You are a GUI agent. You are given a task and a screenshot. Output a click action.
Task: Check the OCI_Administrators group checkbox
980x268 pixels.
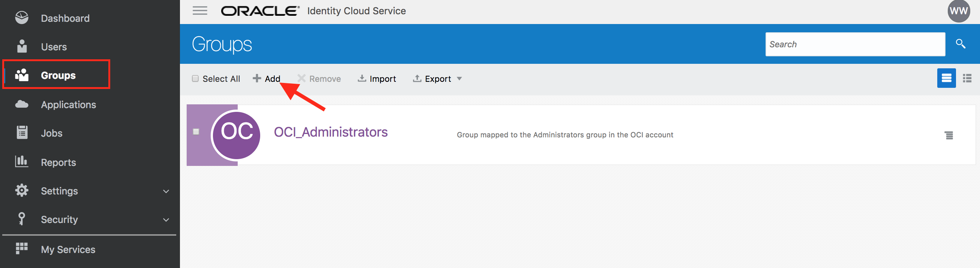click(196, 132)
